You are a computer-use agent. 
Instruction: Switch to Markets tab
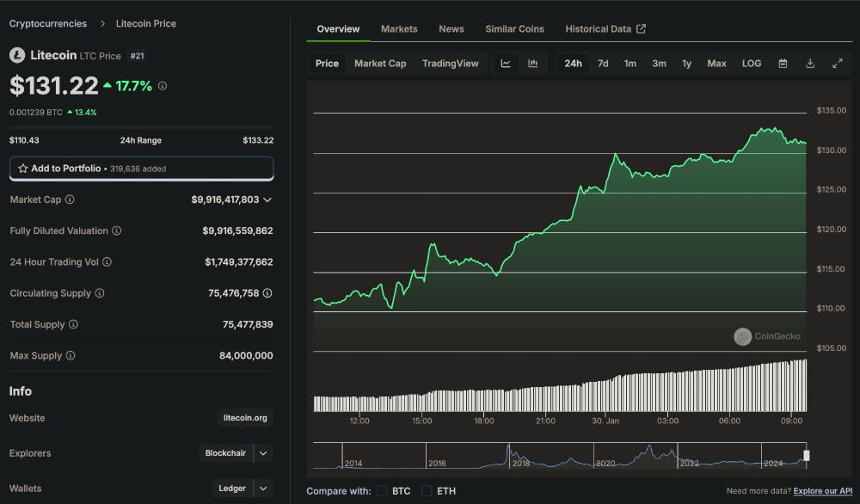pos(399,29)
